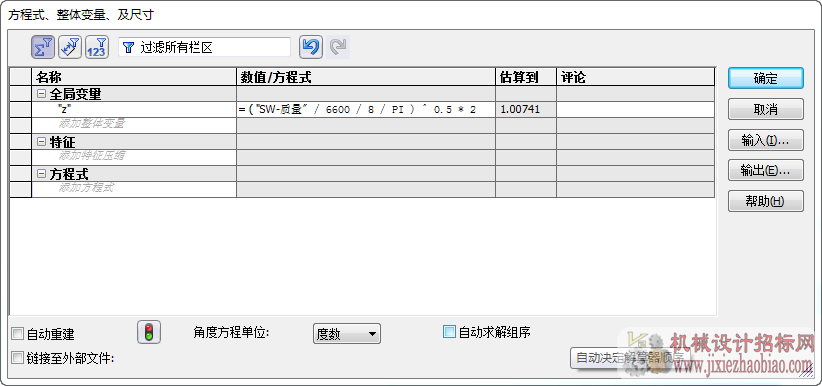Open help with 帮助(H) button
Image resolution: width=822 pixels, height=386 pixels.
pos(765,201)
